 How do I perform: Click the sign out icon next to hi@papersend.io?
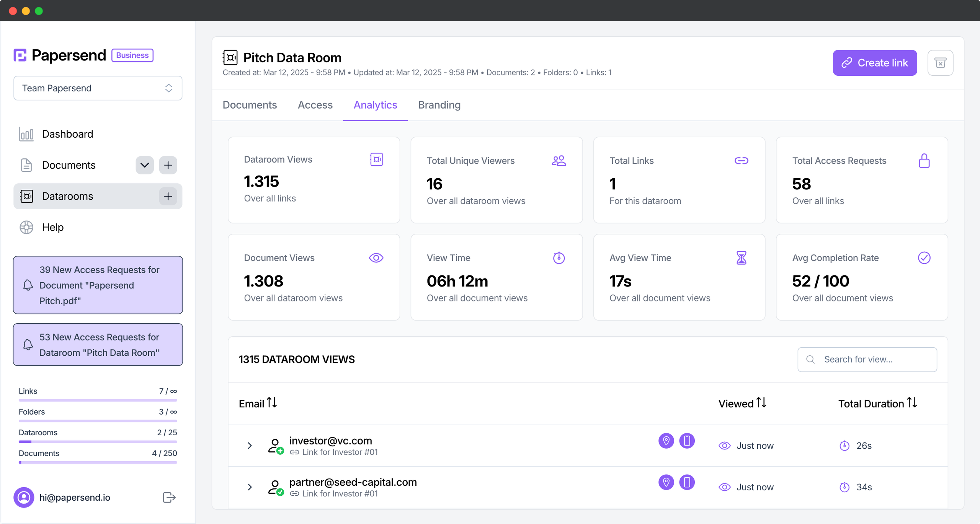tap(169, 497)
